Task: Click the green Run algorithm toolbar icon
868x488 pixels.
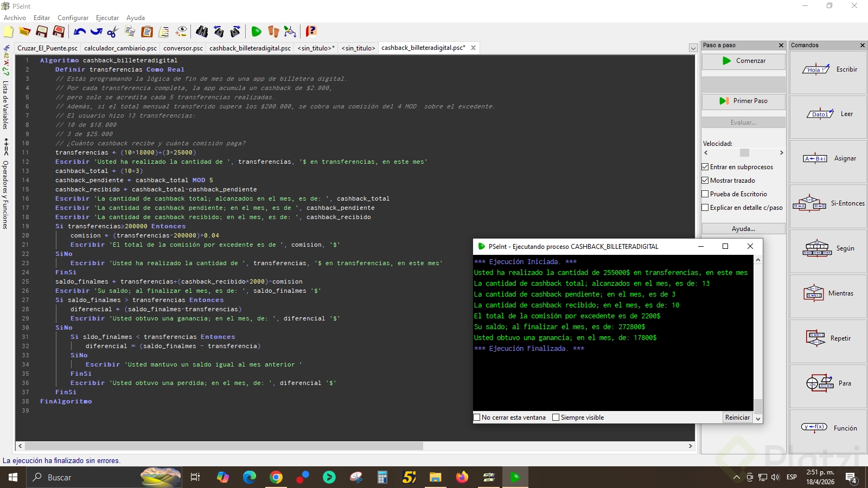Action: (257, 32)
